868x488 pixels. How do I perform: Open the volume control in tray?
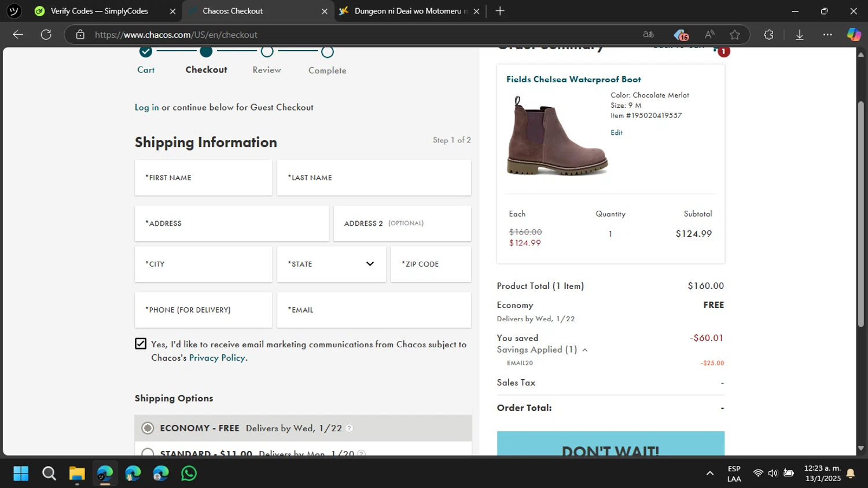[773, 474]
